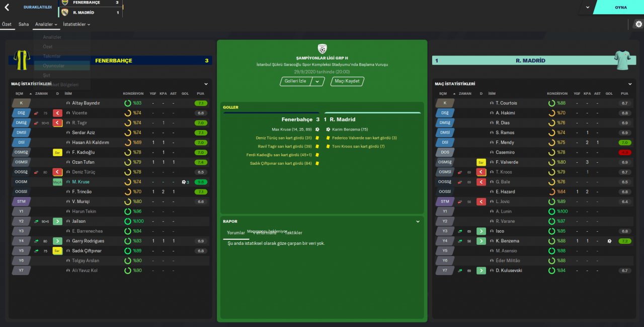This screenshot has width=644, height=327.
Task: Click R. Tagir's red substituted-off arrow
Action: click(57, 122)
